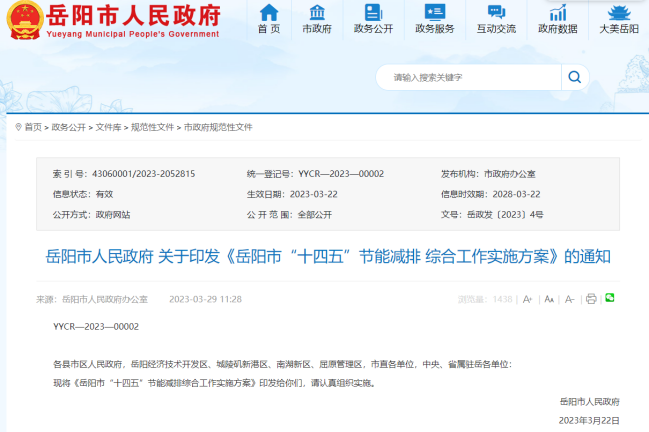Open the 市政府 building icon

coord(317,14)
